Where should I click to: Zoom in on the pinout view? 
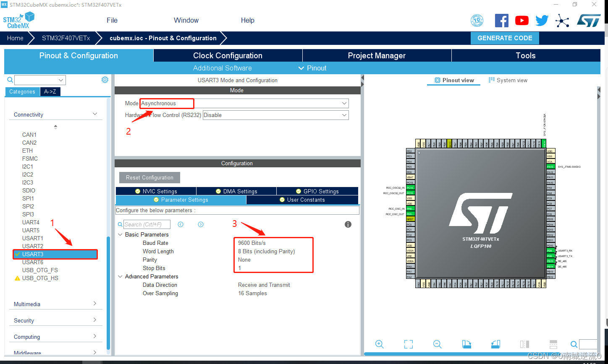tap(379, 344)
